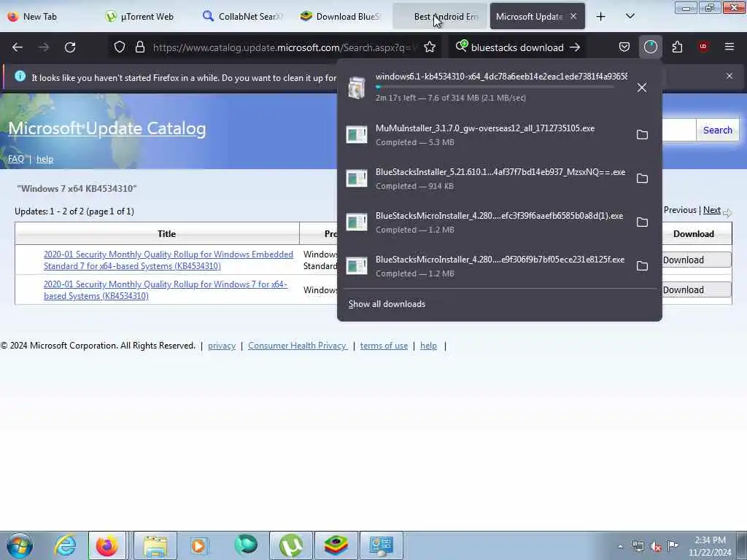Viewport: 747px width, 560px height.
Task: Dismiss the Firefox refresh notification bar
Action: (729, 76)
